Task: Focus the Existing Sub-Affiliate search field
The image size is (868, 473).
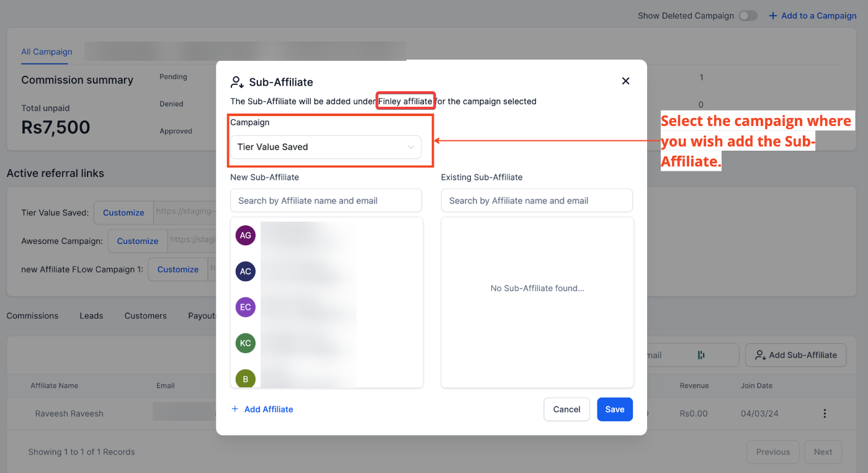Action: pyautogui.click(x=537, y=200)
